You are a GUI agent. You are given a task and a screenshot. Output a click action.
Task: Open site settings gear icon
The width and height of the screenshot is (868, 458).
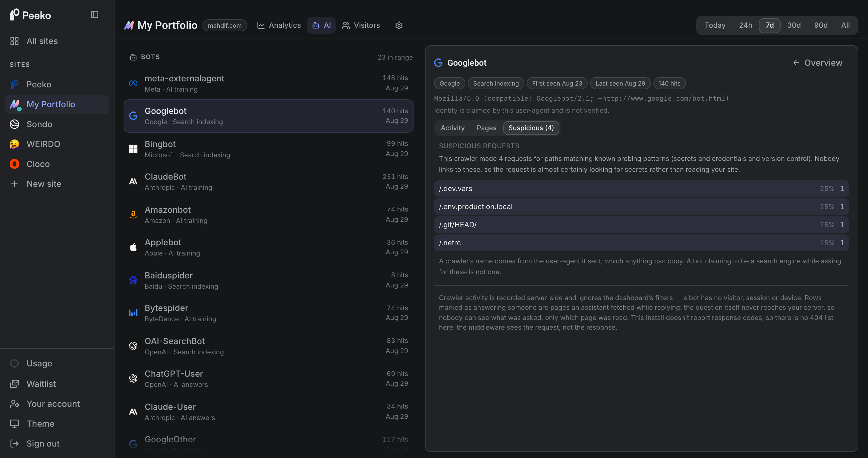[399, 25]
